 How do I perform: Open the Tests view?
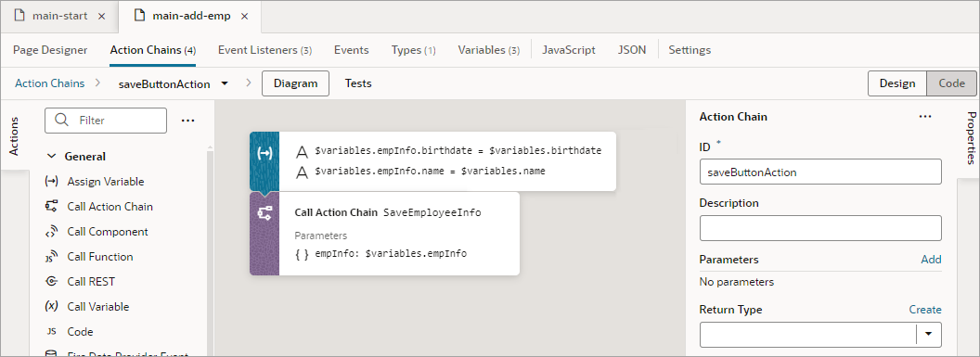point(358,83)
